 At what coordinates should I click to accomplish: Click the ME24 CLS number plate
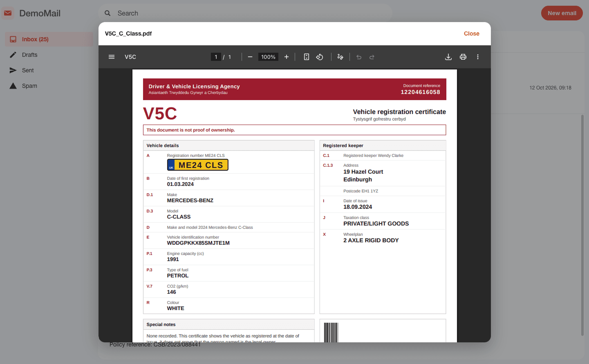point(198,165)
